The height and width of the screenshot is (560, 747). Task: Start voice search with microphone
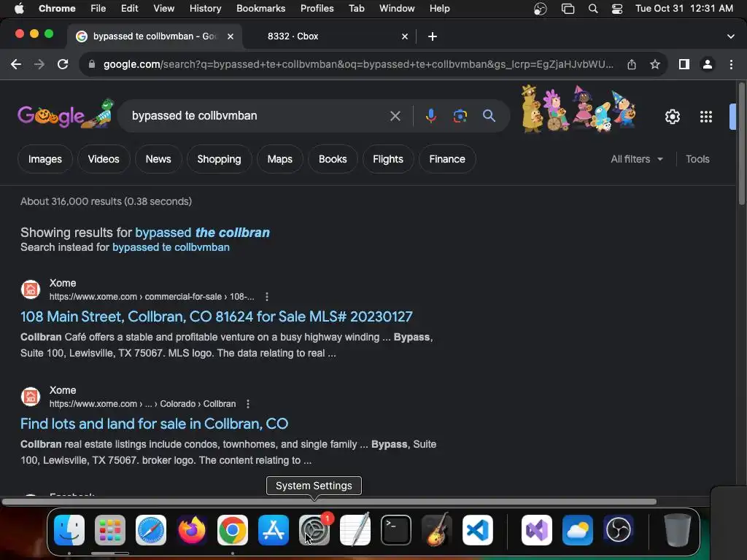[x=430, y=116]
